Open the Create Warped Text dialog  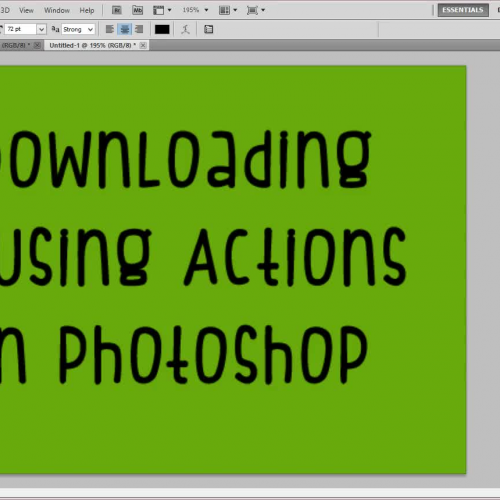(x=186, y=29)
